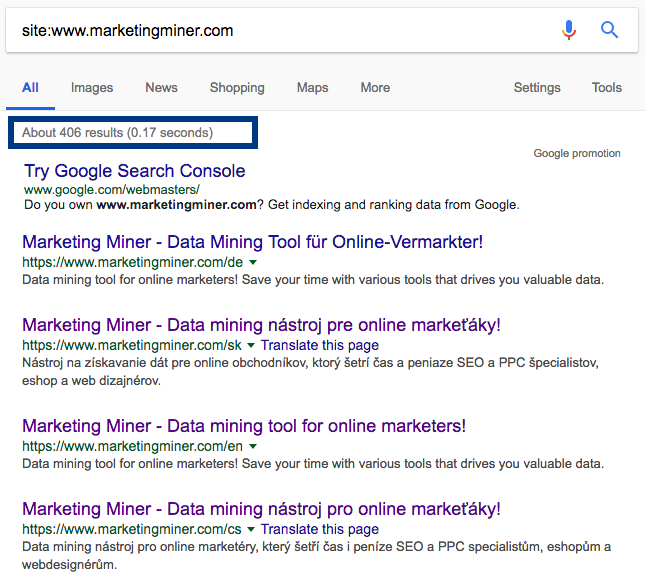
Task: Click the marketingminer.com/de URL
Action: point(132,262)
